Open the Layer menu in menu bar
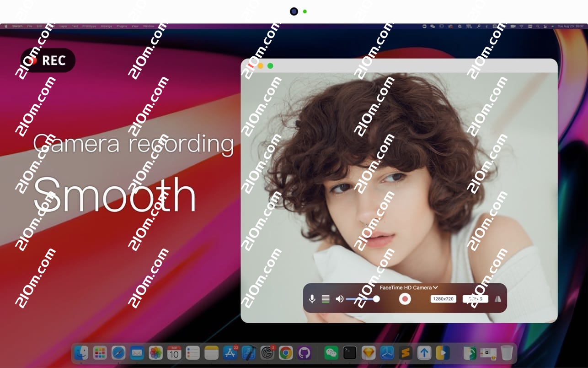The image size is (588, 368). tap(63, 26)
